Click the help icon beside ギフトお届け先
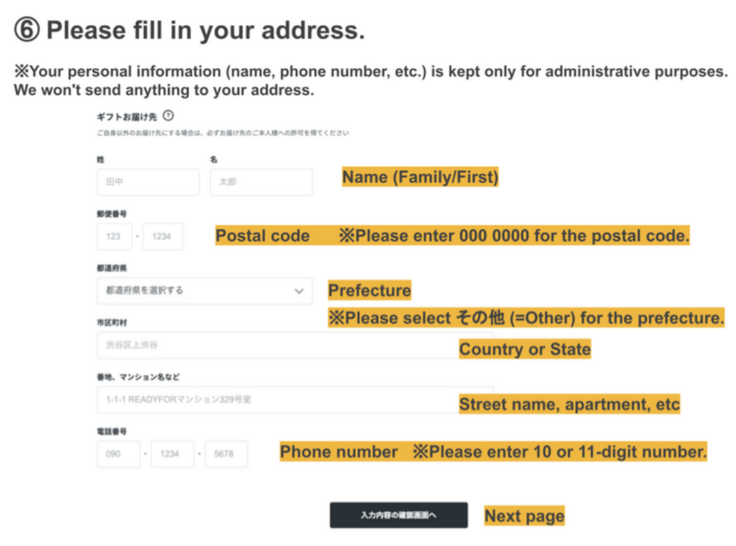 [x=168, y=116]
